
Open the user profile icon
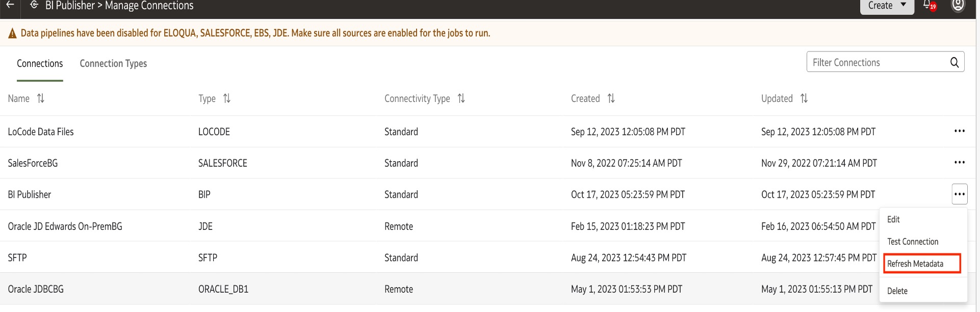click(958, 6)
